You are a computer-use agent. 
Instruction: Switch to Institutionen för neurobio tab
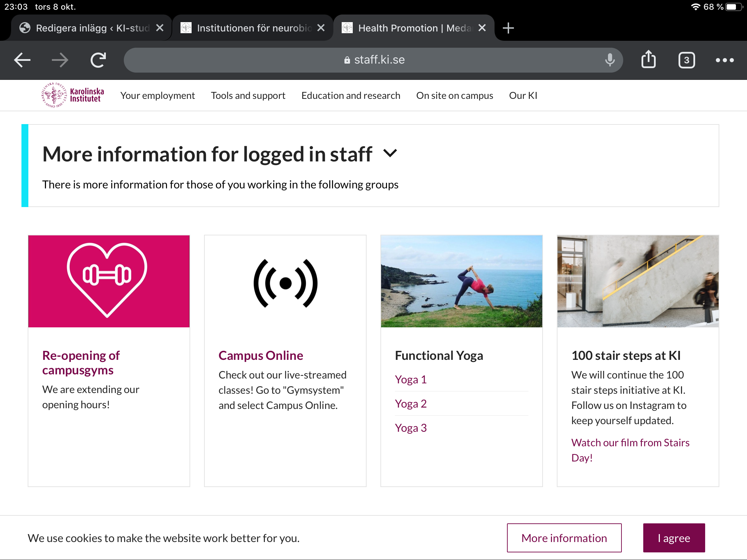(253, 28)
